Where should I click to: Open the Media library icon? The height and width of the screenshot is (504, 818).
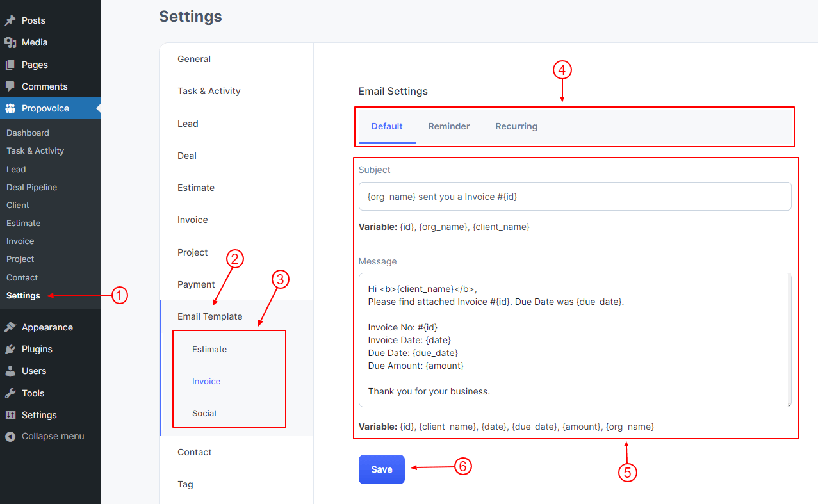pos(10,42)
